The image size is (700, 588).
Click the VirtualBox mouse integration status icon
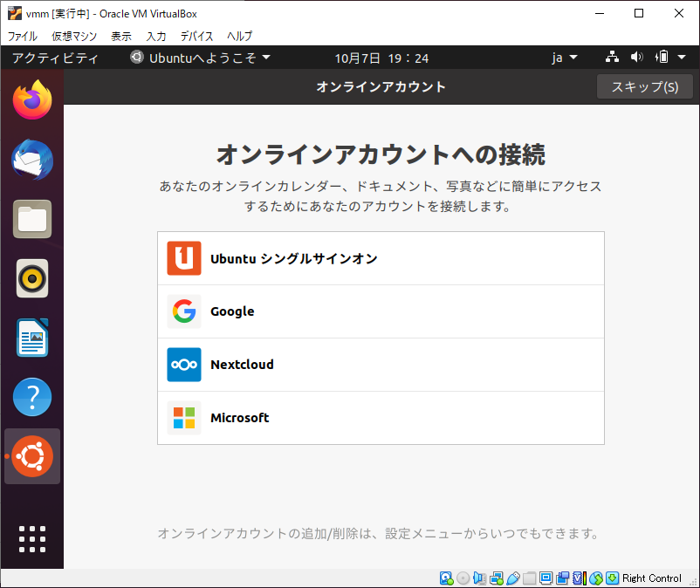pos(596,578)
